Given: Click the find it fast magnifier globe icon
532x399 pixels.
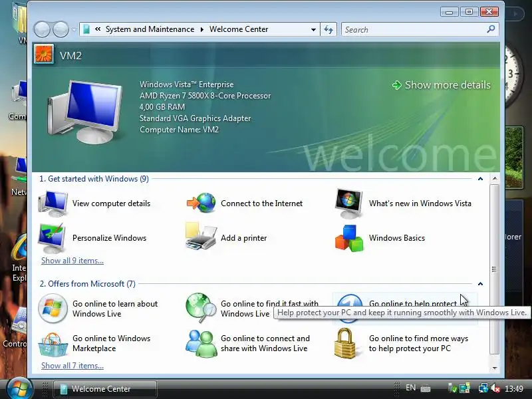Looking at the screenshot, I should [201, 308].
